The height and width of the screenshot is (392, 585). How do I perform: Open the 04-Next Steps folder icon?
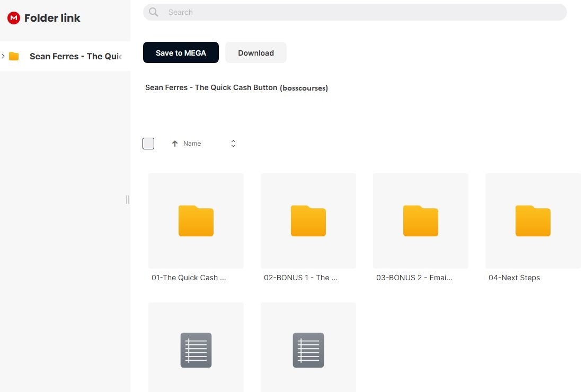coord(533,221)
